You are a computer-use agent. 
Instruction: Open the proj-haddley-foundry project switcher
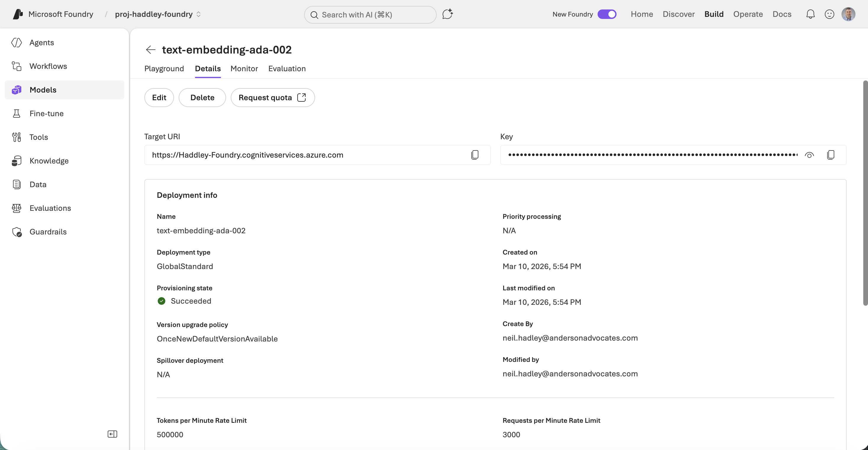pyautogui.click(x=157, y=14)
